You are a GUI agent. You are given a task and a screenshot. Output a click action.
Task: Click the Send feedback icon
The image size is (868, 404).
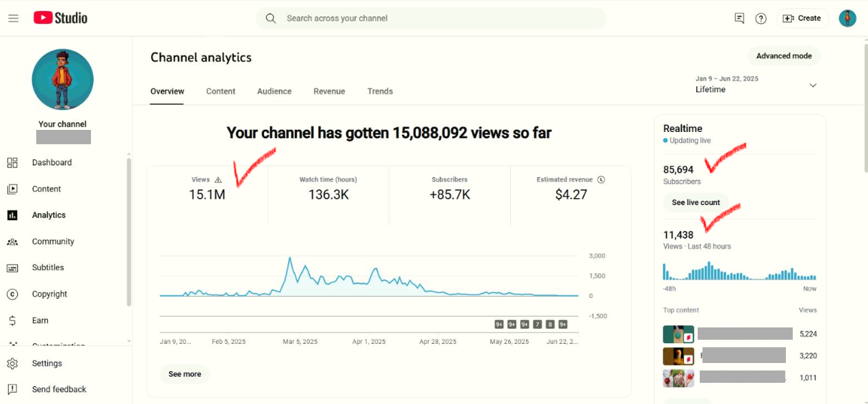pyautogui.click(x=12, y=390)
